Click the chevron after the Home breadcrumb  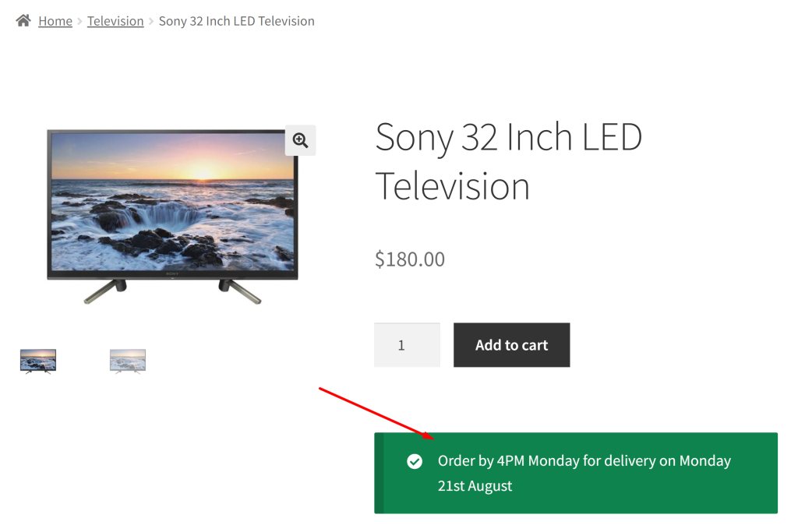(79, 22)
